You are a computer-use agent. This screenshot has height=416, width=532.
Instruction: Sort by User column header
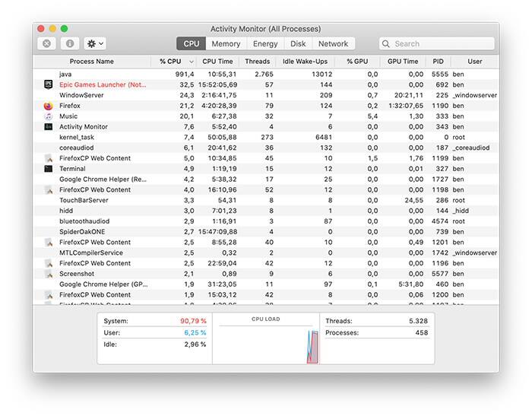[475, 62]
